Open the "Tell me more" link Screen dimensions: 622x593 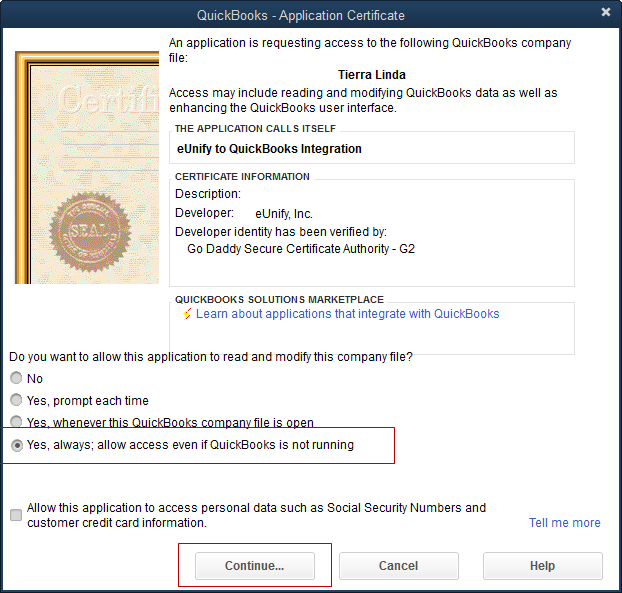tap(564, 523)
